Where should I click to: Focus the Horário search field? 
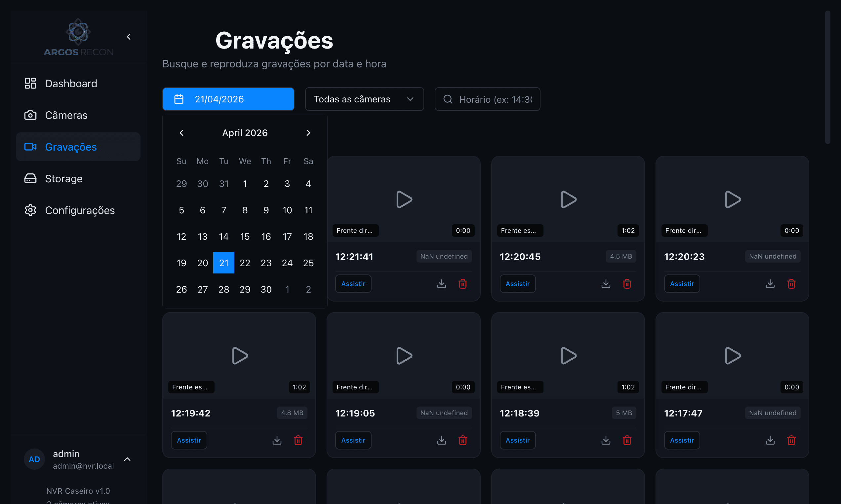(x=488, y=99)
